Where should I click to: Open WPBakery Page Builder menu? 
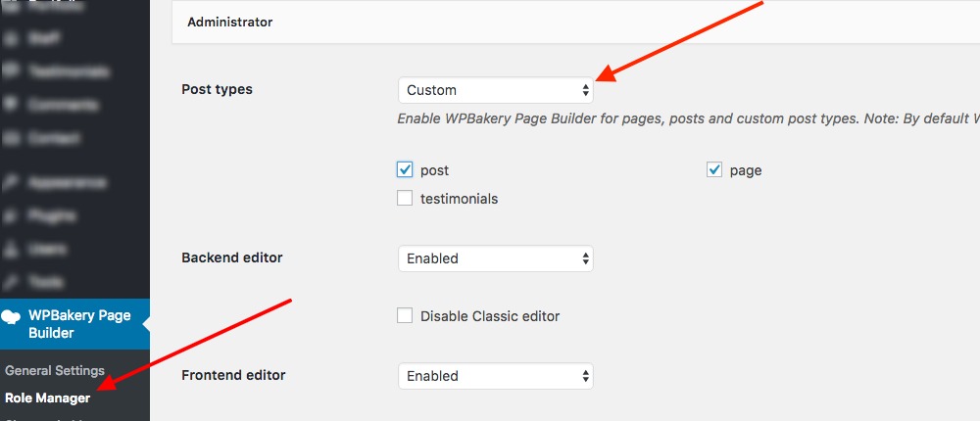click(78, 324)
